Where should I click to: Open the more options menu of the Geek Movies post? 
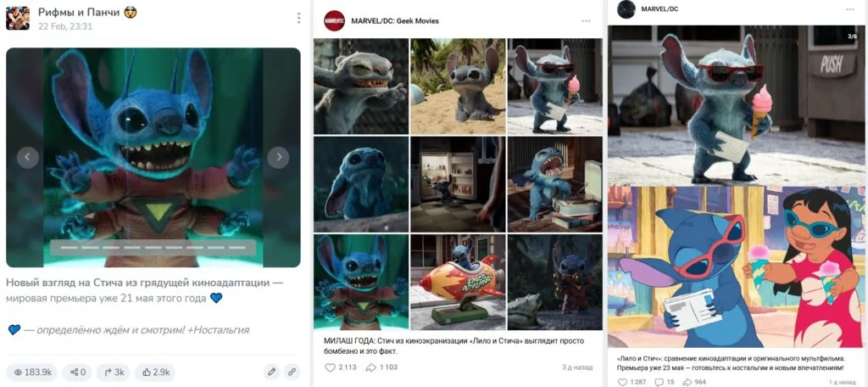tap(586, 21)
